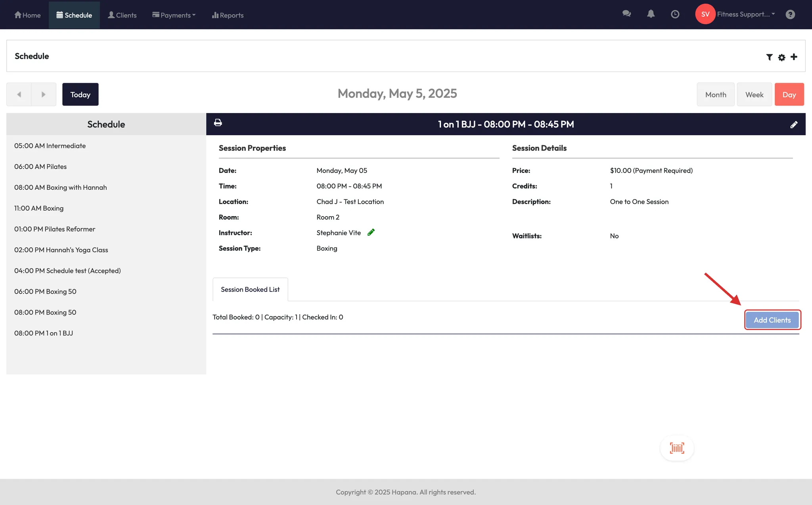Image resolution: width=812 pixels, height=505 pixels.
Task: Open the chat messages icon
Action: [626, 14]
